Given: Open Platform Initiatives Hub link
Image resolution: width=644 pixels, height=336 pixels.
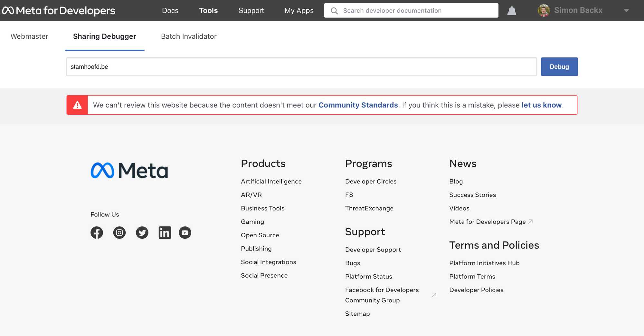Looking at the screenshot, I should click(x=484, y=263).
